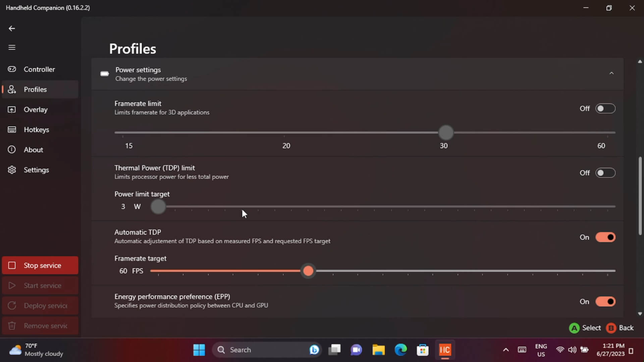
Task: Click the Remove service option
Action: click(x=40, y=325)
